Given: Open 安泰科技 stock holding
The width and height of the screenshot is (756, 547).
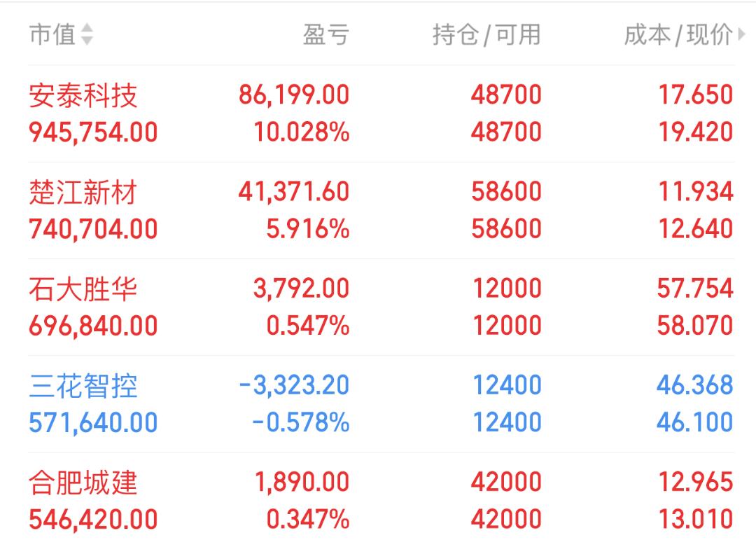Looking at the screenshot, I should pos(381,114).
